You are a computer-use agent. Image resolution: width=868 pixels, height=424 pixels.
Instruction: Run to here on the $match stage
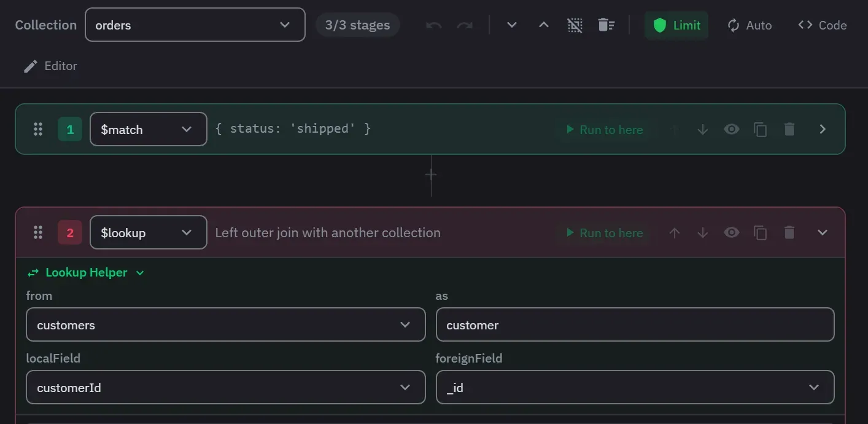(x=604, y=130)
